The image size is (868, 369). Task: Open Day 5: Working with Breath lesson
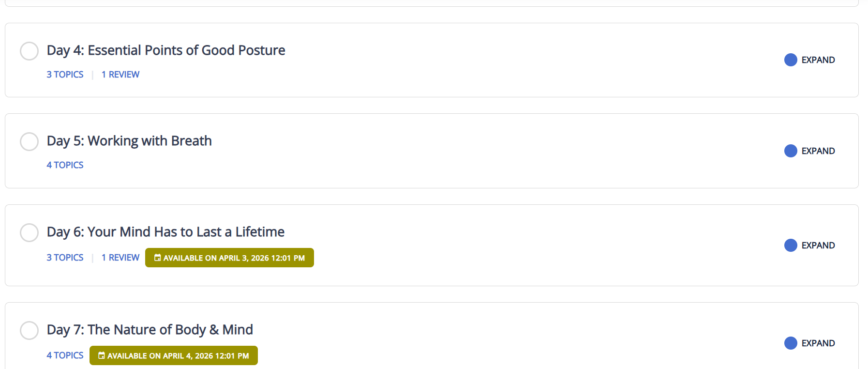(129, 141)
